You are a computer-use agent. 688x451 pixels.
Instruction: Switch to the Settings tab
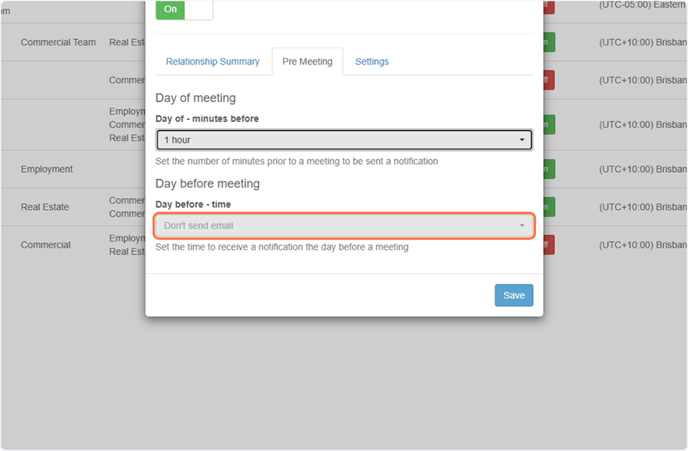coord(372,61)
